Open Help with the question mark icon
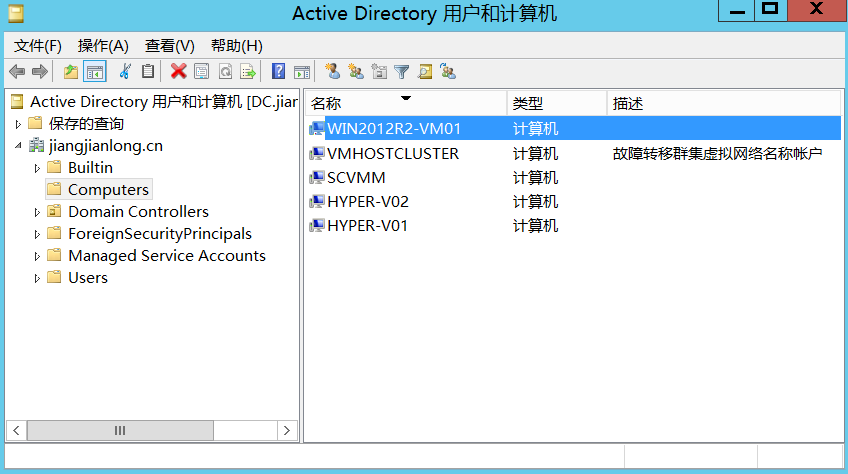Viewport: 848px width, 474px height. (278, 71)
